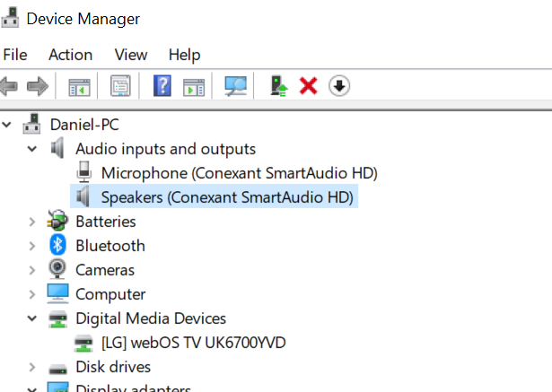Click the Back arrow in the toolbar
Screen dimensions: 552x392
pos(10,86)
